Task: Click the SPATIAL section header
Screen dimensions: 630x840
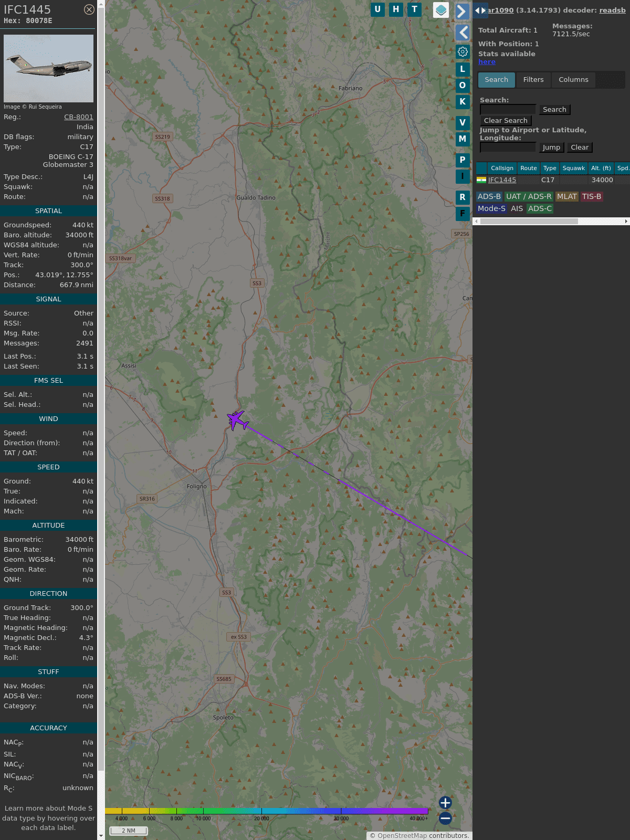Action: pos(48,211)
